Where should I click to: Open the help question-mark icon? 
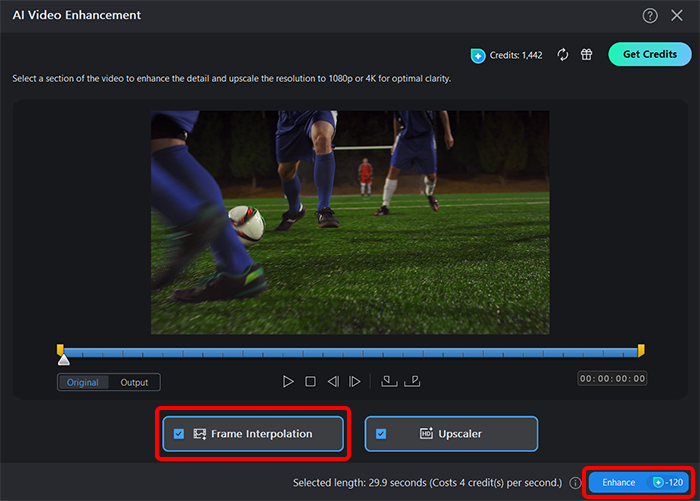tap(650, 16)
